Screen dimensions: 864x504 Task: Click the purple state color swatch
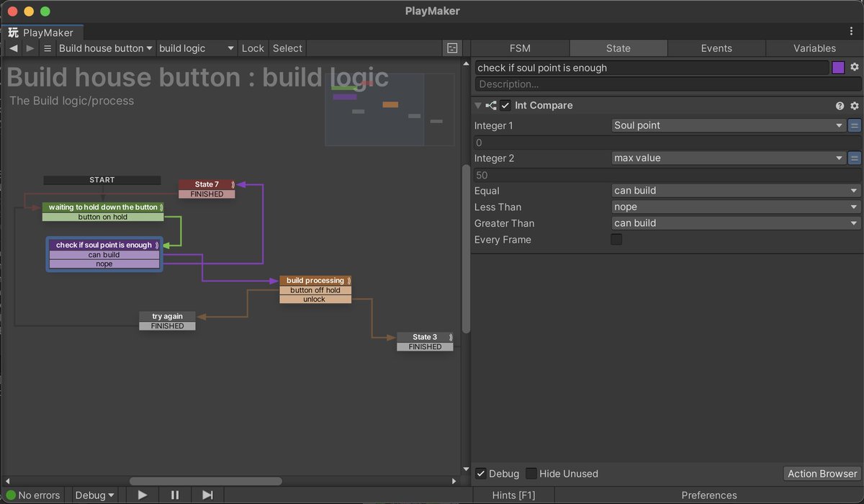coord(838,68)
